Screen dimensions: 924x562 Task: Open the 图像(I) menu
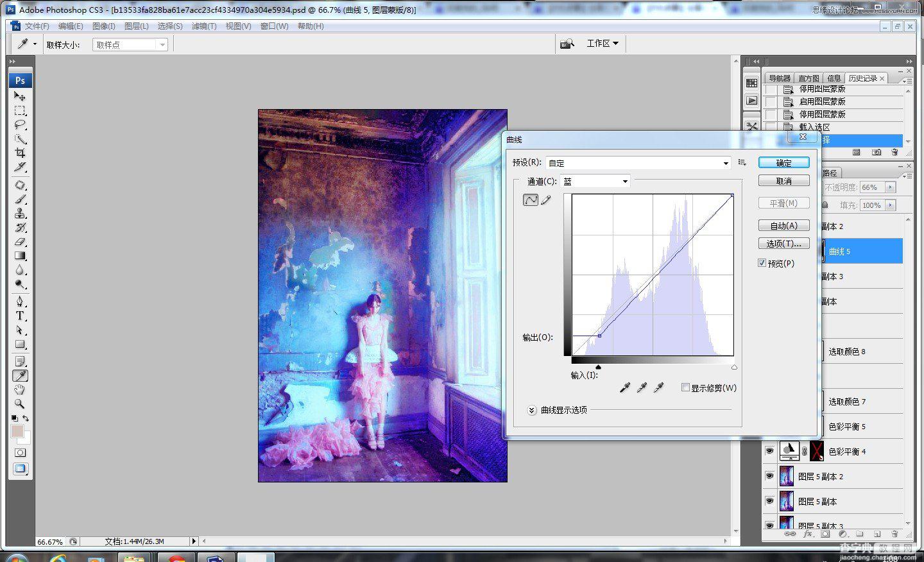click(104, 26)
